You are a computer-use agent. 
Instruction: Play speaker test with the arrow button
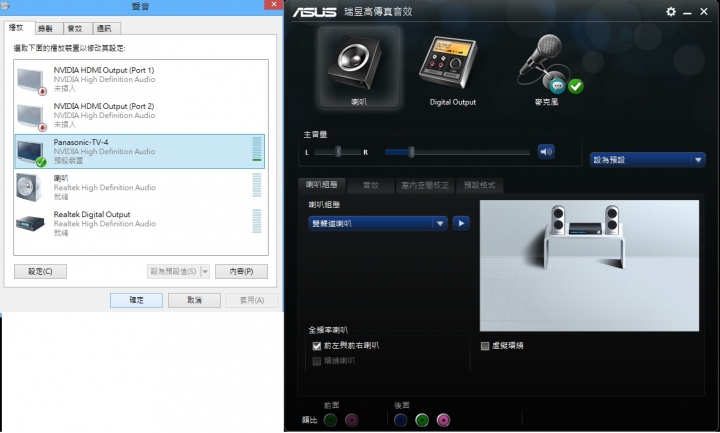coord(461,224)
